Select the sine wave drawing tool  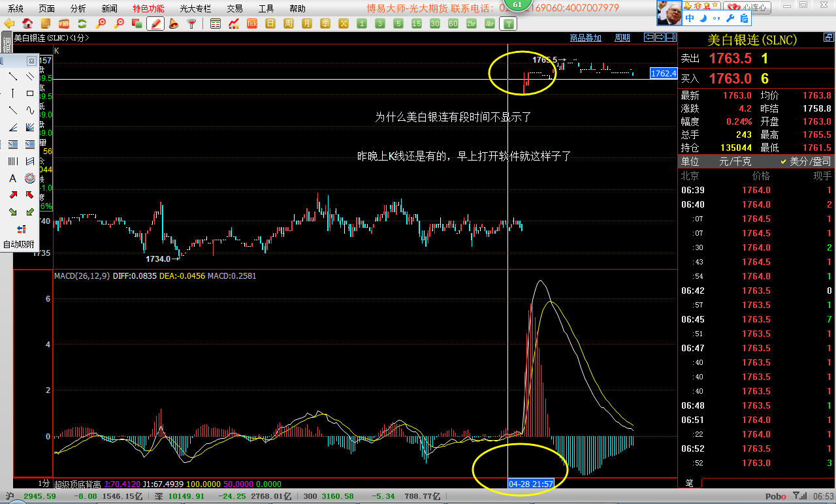[30, 110]
